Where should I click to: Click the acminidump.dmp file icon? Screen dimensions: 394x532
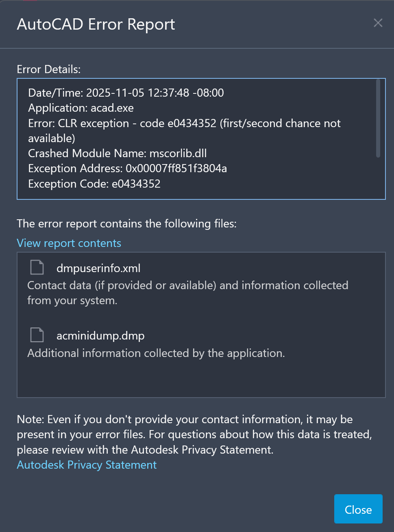tap(37, 335)
